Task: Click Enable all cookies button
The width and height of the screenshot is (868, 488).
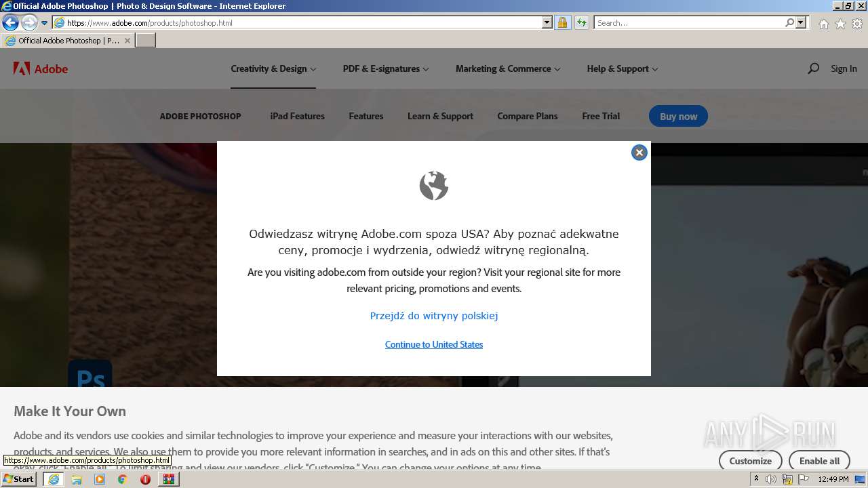Action: [819, 461]
